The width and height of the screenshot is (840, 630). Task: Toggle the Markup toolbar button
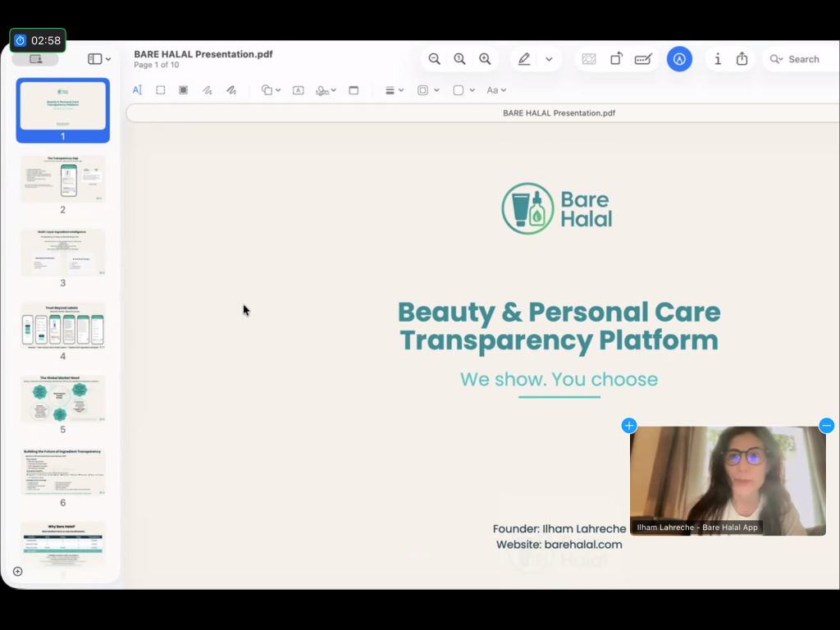click(679, 59)
